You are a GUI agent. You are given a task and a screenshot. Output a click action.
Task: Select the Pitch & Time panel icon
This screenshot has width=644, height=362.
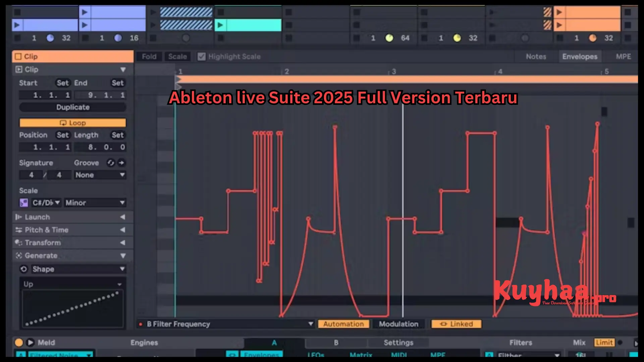pos(19,230)
